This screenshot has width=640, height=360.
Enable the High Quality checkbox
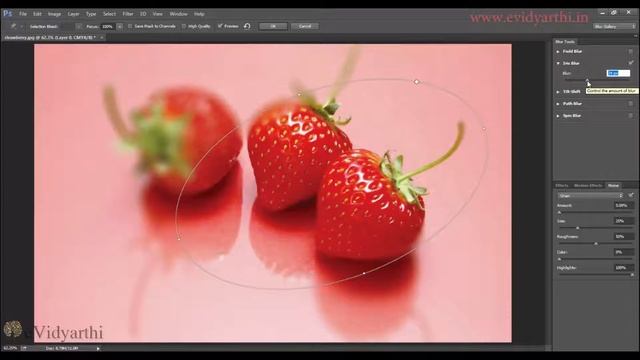click(x=184, y=26)
